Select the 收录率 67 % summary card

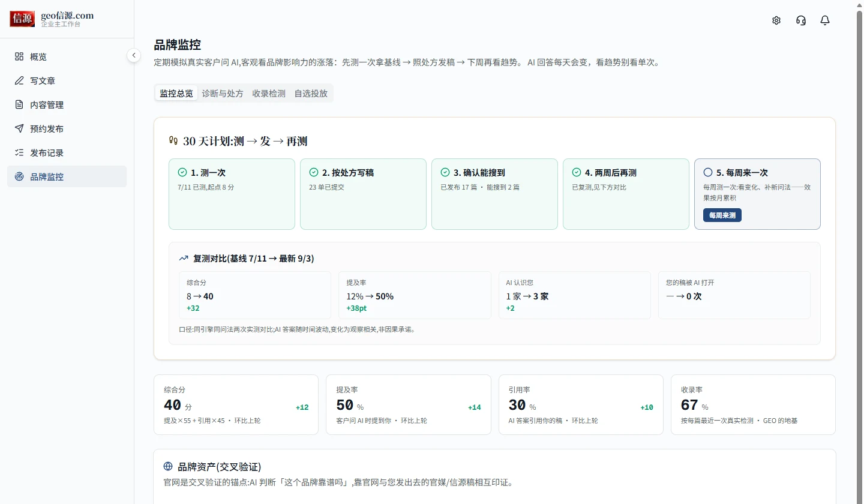[753, 404]
